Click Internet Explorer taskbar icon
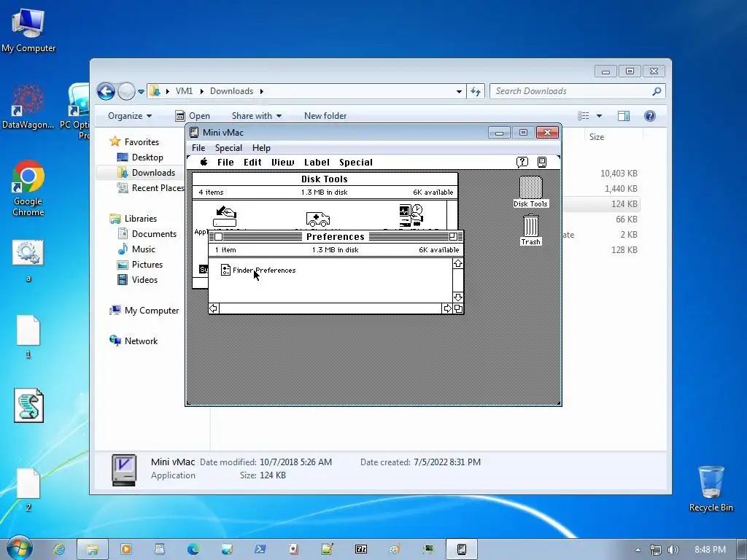Image resolution: width=747 pixels, height=560 pixels. point(59,549)
